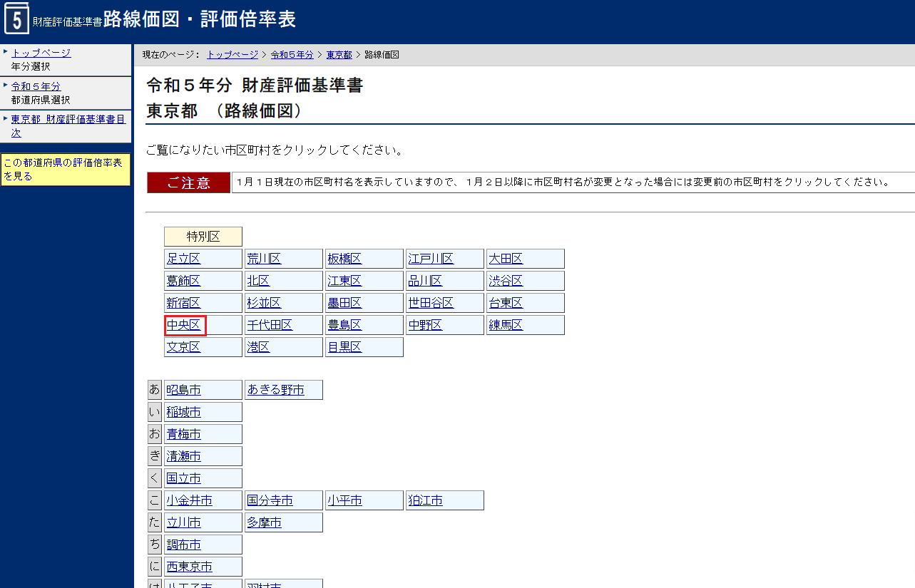The height and width of the screenshot is (588, 915).
Task: Select 足立区 ward link
Action: coord(183,259)
